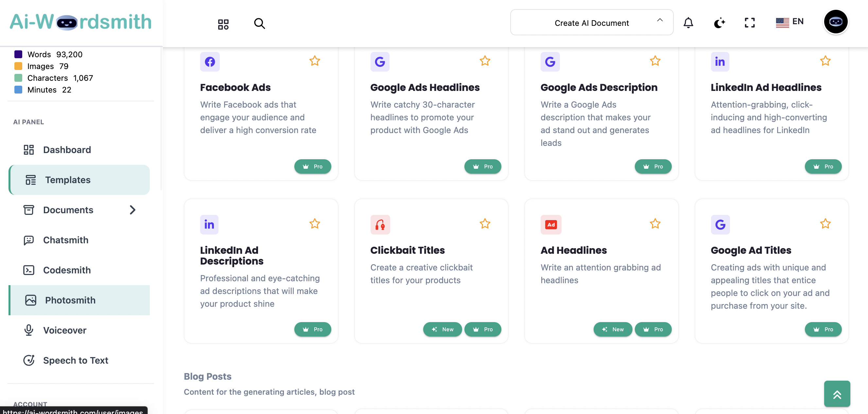Click the Voiceover microphone icon

(29, 330)
